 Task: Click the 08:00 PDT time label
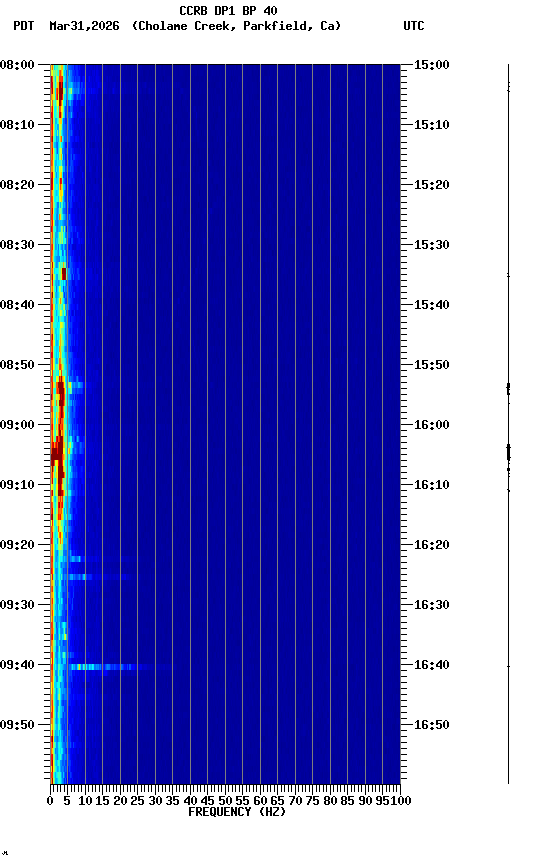(17, 65)
